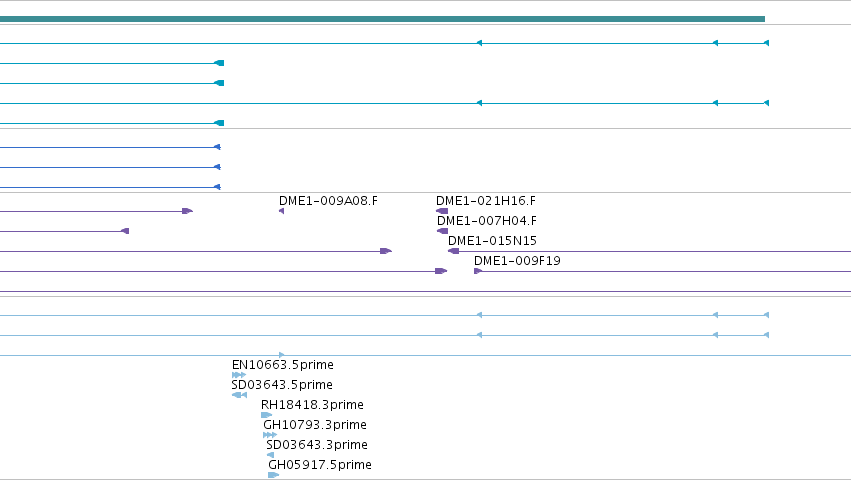This screenshot has height=480, width=851.
Task: Select the DME1-009F19 feature label
Action: (517, 261)
